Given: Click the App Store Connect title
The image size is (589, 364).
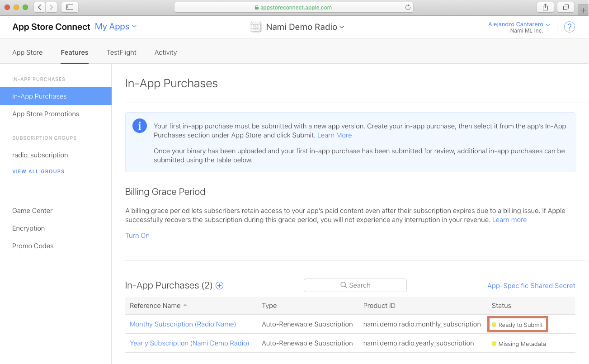Looking at the screenshot, I should click(x=52, y=27).
